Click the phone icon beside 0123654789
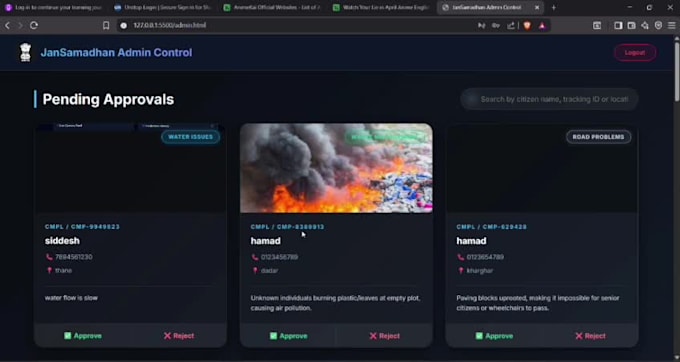 point(461,257)
